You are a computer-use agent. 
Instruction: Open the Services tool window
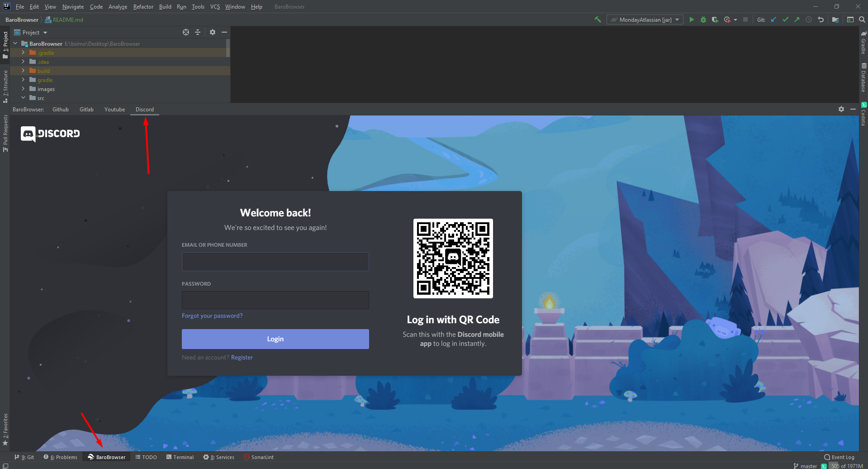coord(219,457)
